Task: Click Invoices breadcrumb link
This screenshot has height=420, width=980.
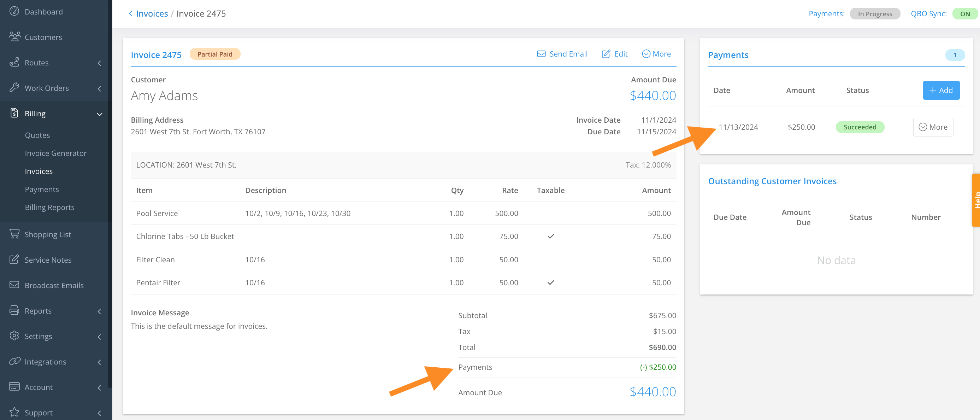Action: coord(152,14)
